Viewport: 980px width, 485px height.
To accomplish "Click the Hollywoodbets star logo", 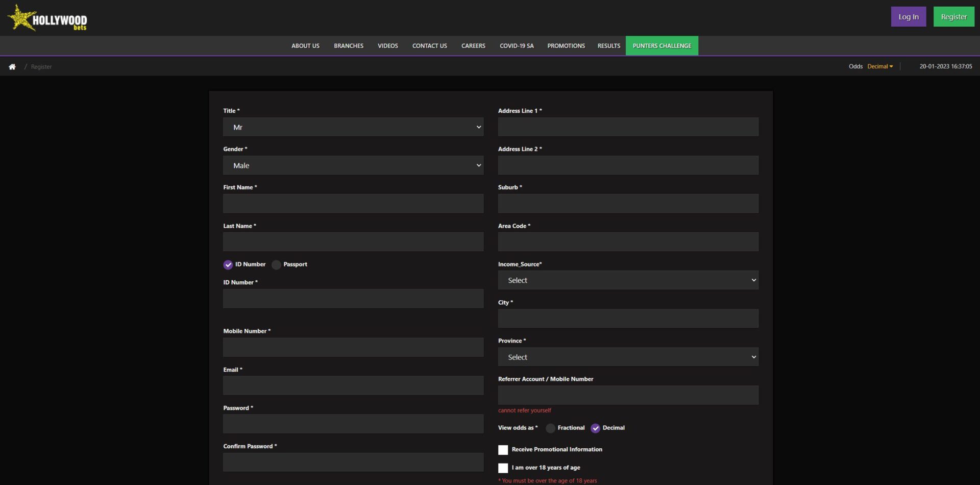I will (x=47, y=18).
